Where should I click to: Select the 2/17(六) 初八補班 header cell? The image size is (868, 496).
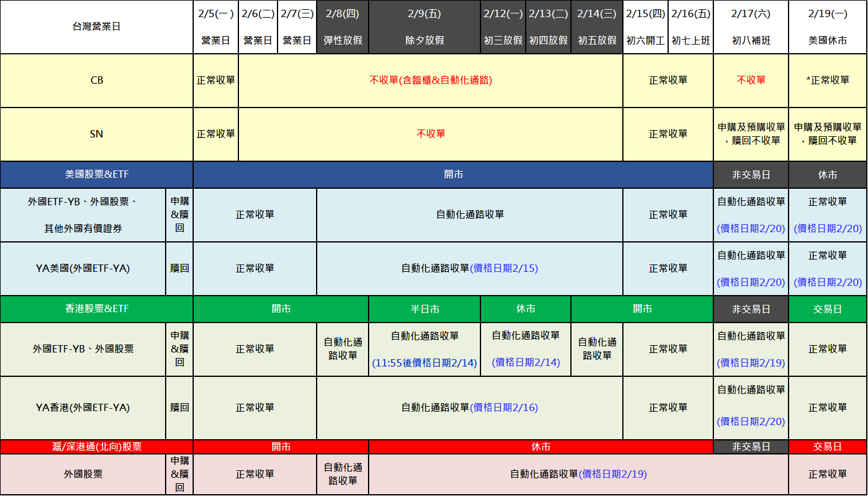click(x=751, y=27)
